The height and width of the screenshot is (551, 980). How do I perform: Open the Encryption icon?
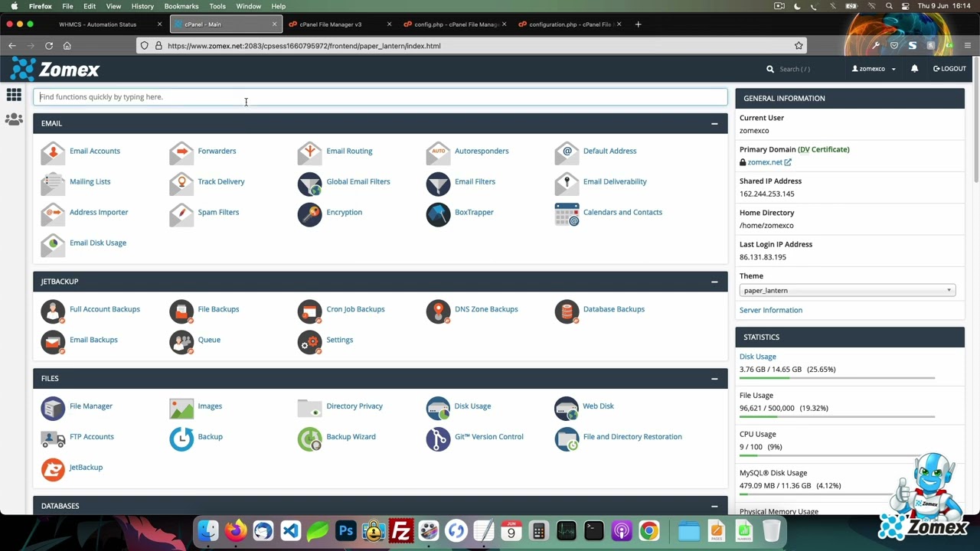coord(310,214)
